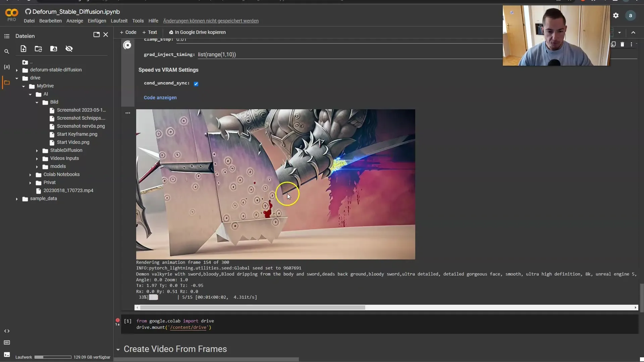Upload file to session storage icon
This screenshot has height=362, width=644.
click(x=23, y=49)
